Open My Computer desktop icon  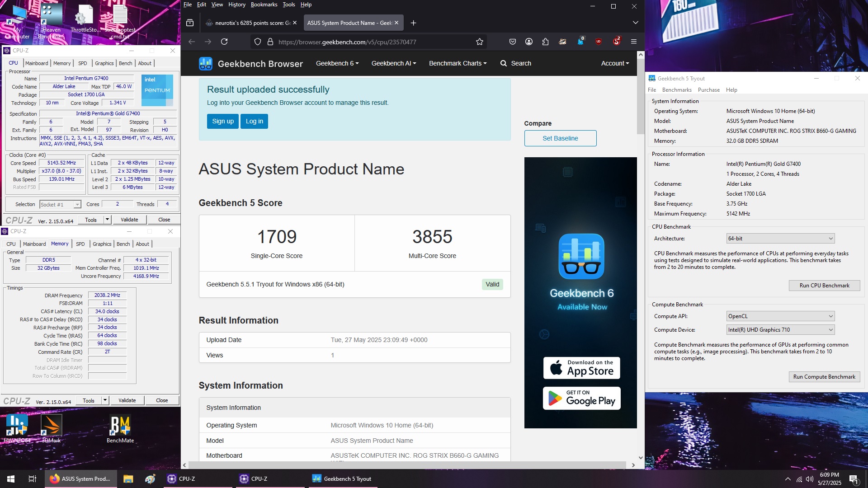click(x=17, y=22)
